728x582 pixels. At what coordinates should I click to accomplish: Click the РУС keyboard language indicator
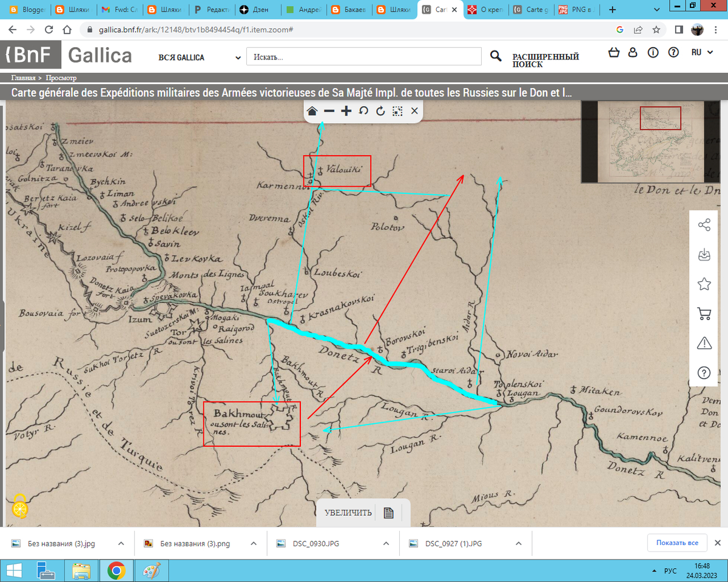670,571
